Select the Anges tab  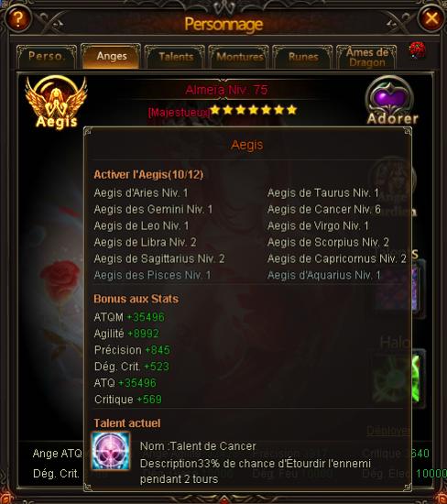(111, 56)
